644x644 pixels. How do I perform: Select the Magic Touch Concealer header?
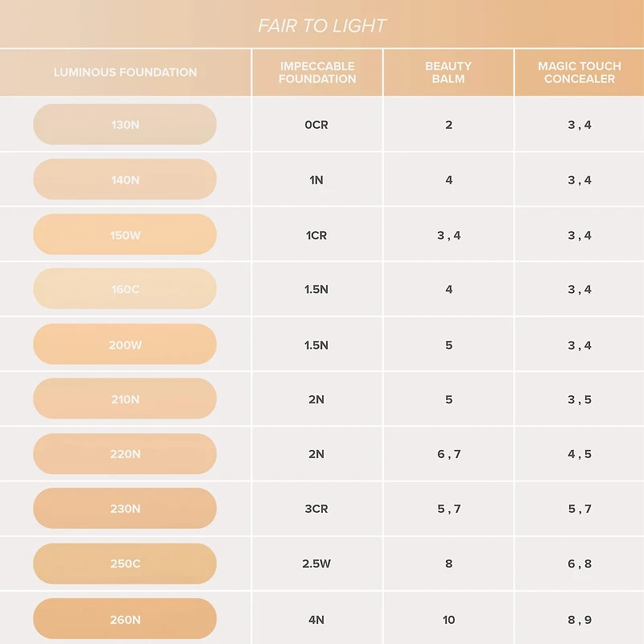click(x=579, y=72)
